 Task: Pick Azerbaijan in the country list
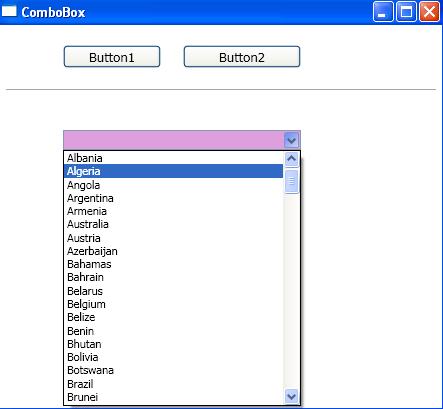coord(173,251)
